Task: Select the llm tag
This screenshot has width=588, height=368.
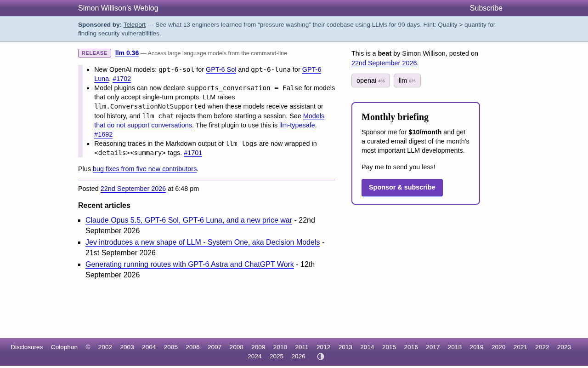Action: click(407, 80)
